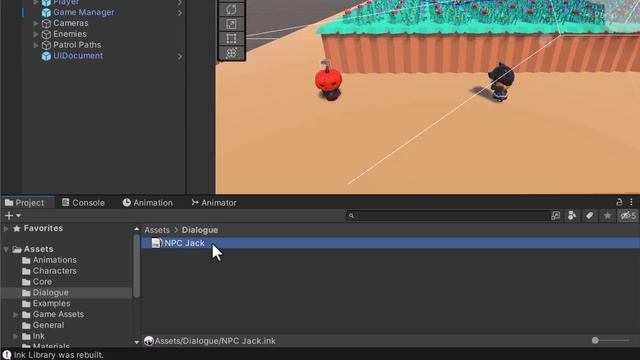This screenshot has height=360, width=640.
Task: Open the Project panel more options menu
Action: pyautogui.click(x=631, y=202)
